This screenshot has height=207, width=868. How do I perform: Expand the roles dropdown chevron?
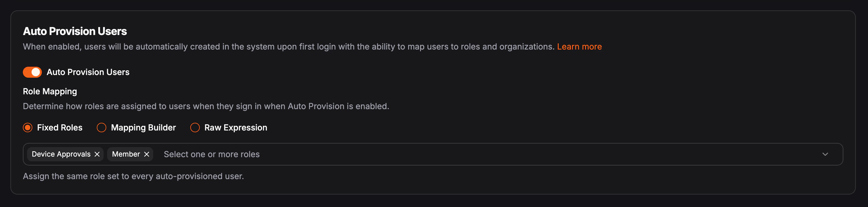pyautogui.click(x=825, y=154)
